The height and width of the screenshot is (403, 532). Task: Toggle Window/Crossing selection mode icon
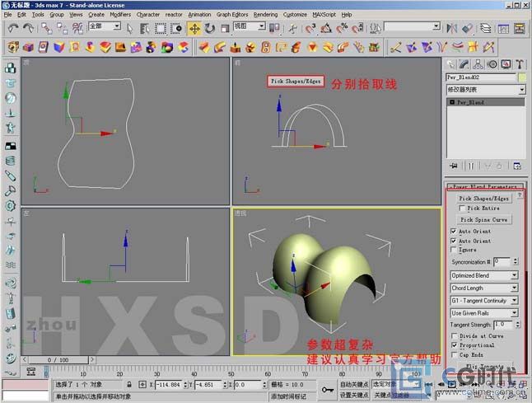176,29
